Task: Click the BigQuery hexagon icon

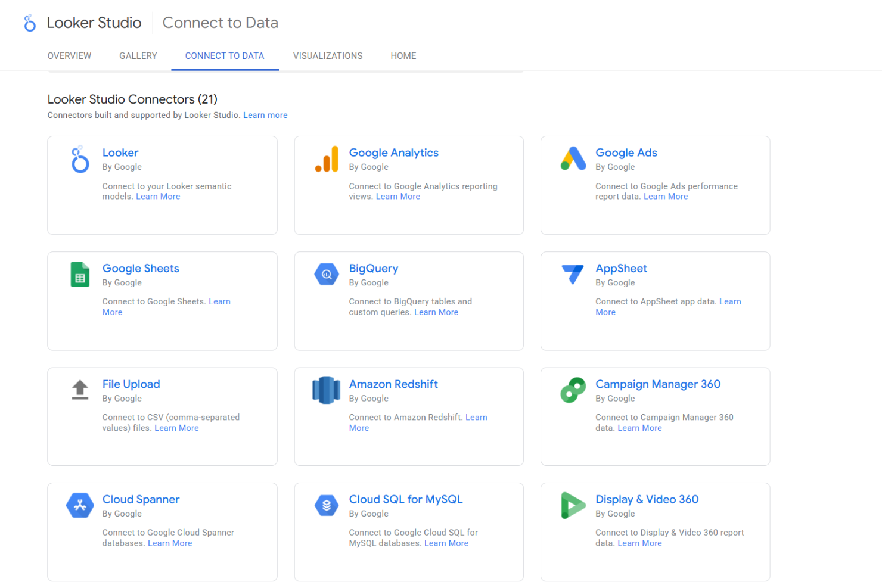Action: (327, 275)
